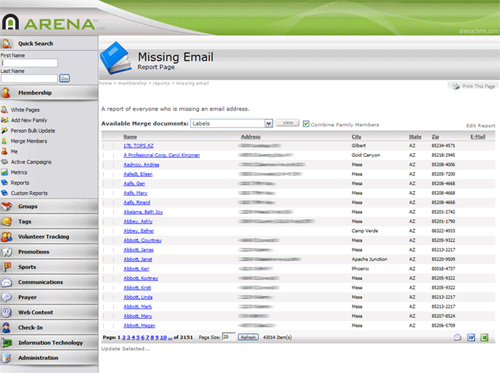Screen dimensions: 500x373
Task: Click the Metrics chart icon
Action: click(4, 172)
